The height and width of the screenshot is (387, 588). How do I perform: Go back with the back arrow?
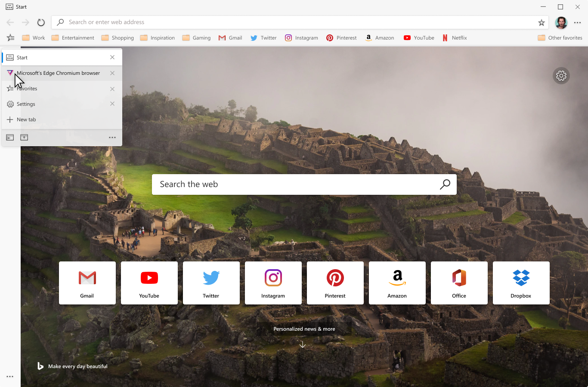[10, 22]
